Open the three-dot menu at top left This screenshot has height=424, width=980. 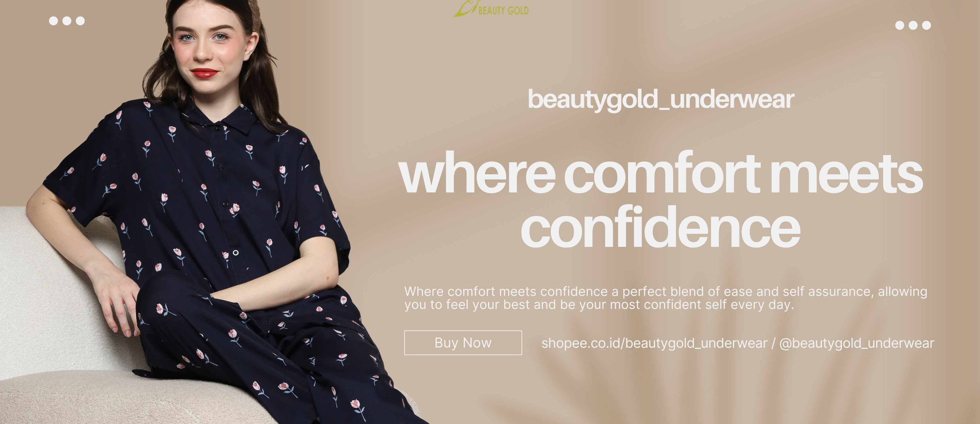pyautogui.click(x=67, y=21)
